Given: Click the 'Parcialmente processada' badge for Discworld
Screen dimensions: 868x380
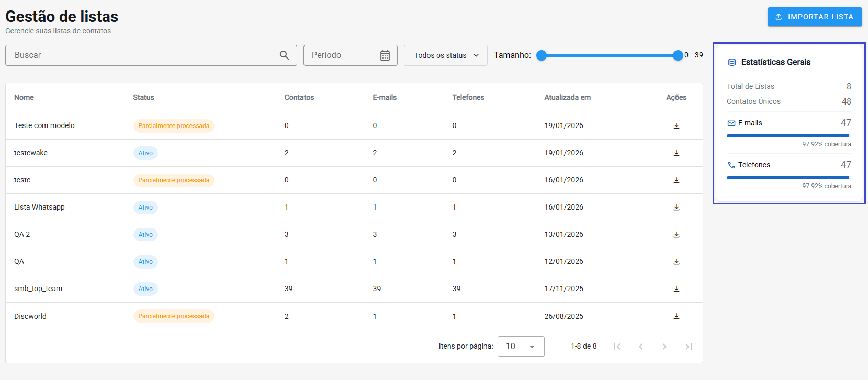Looking at the screenshot, I should [x=174, y=316].
